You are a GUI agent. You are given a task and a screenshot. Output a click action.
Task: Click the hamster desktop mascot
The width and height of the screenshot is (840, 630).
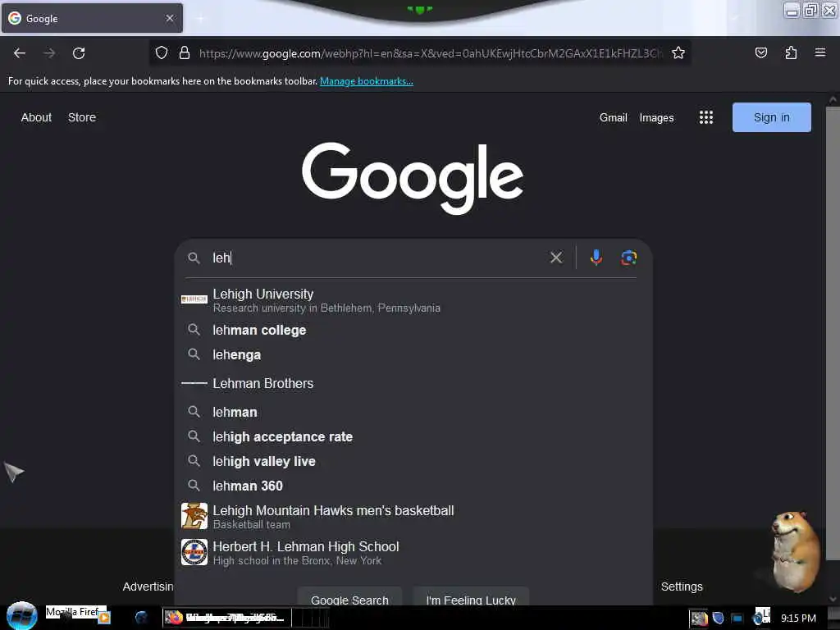coord(794,550)
